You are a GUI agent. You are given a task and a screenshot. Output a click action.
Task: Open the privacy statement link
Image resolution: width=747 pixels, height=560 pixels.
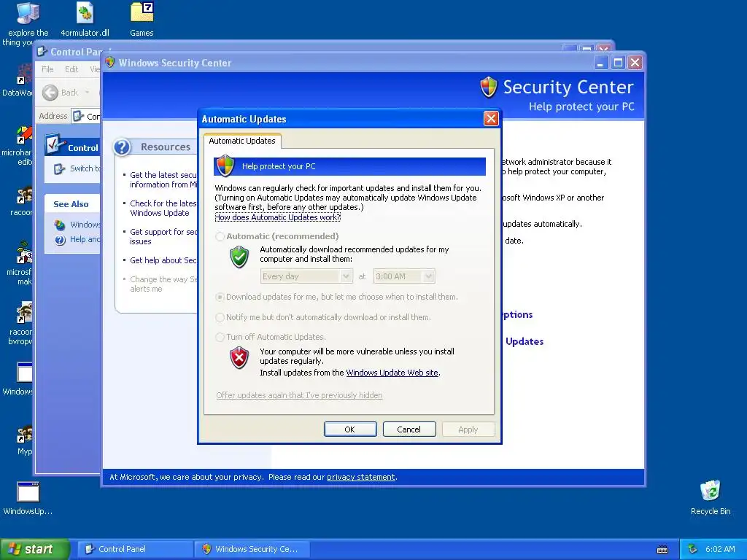tap(361, 477)
